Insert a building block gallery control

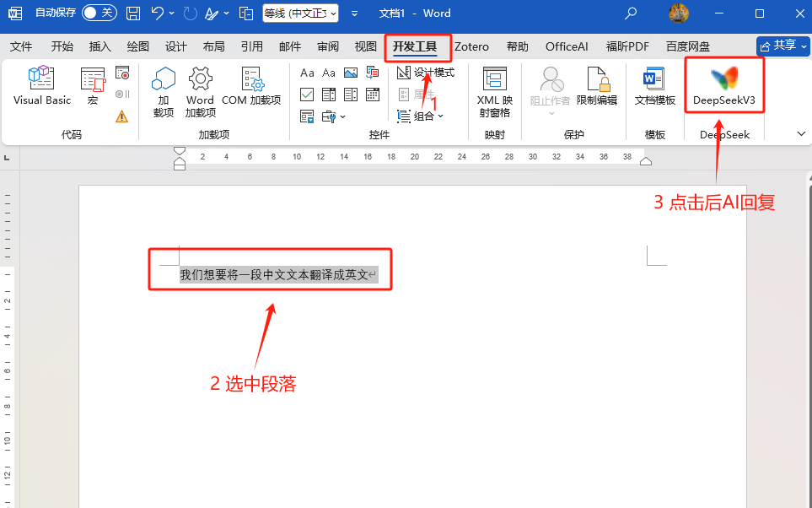[373, 73]
